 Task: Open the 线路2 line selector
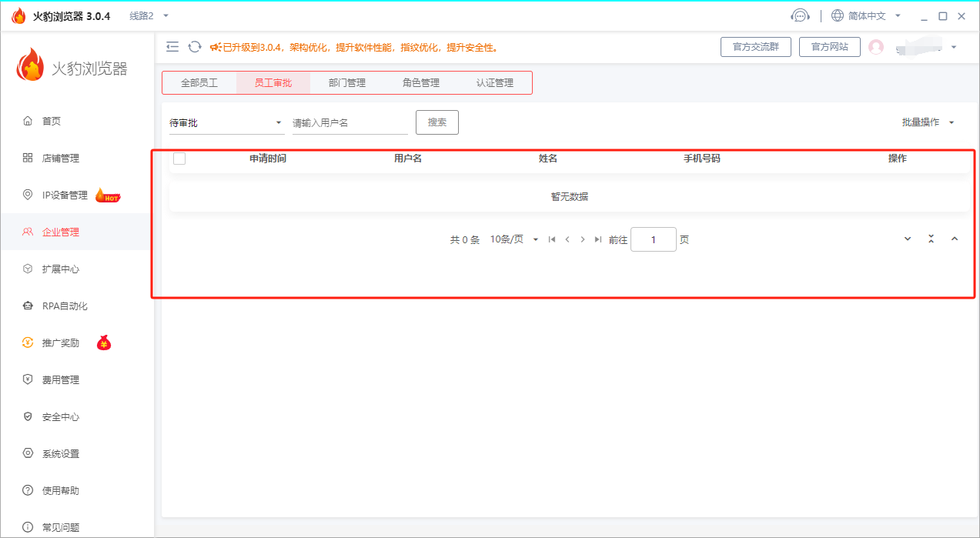[143, 15]
